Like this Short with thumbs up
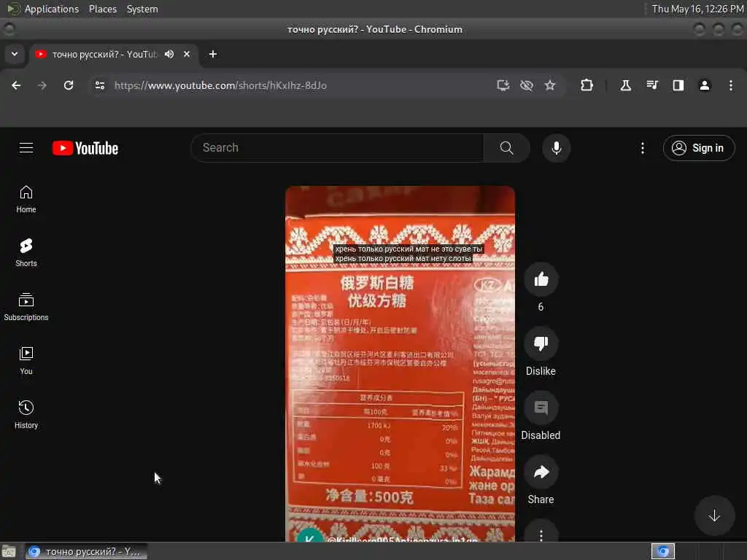 click(541, 279)
